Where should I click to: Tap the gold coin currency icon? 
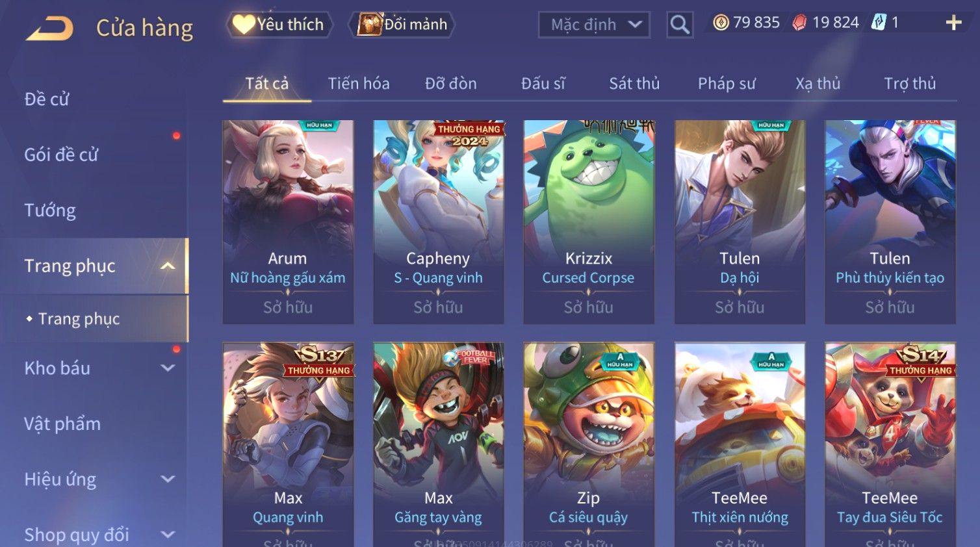(x=721, y=23)
